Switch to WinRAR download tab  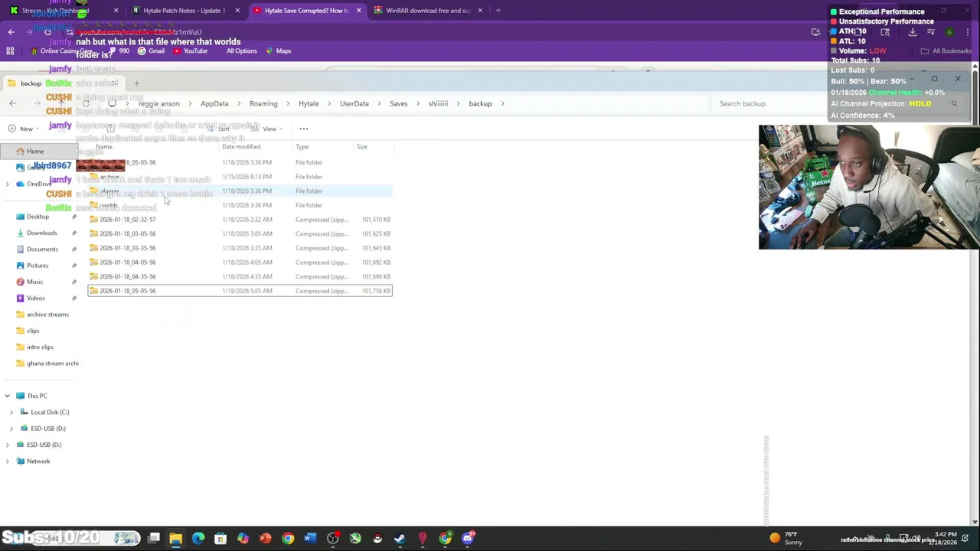(x=427, y=11)
